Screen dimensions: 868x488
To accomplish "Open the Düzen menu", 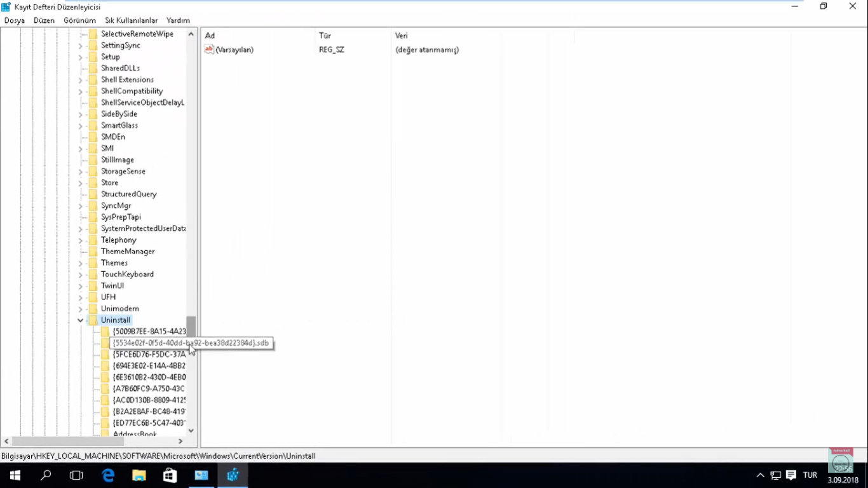I will 44,20.
